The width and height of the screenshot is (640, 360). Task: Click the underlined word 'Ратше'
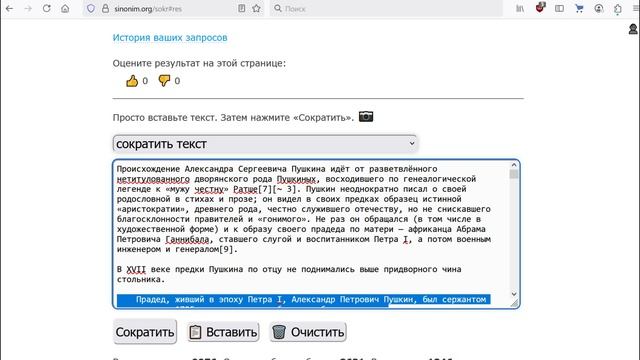point(245,189)
